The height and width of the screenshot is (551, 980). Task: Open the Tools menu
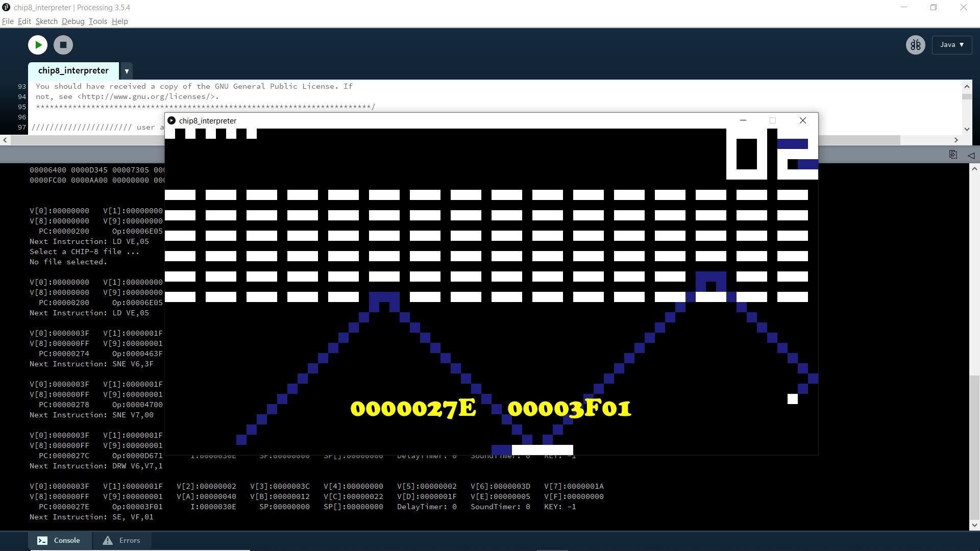(x=97, y=21)
